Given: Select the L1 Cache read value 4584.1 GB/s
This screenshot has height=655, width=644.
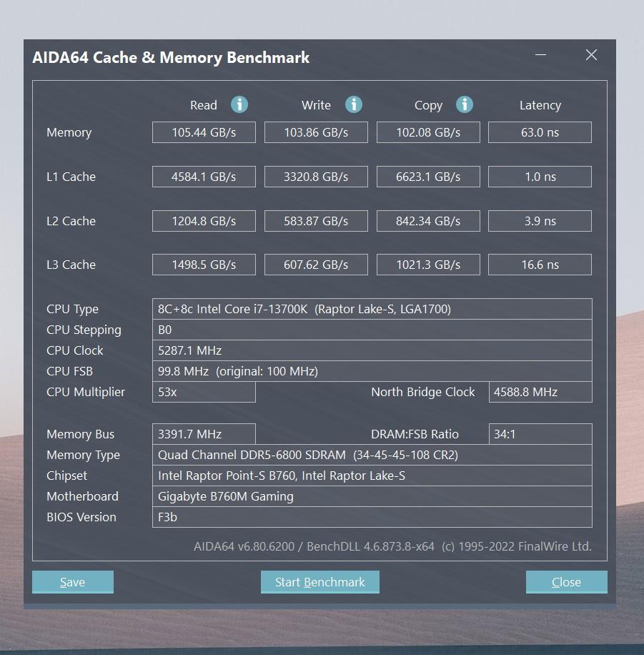Looking at the screenshot, I should (204, 177).
